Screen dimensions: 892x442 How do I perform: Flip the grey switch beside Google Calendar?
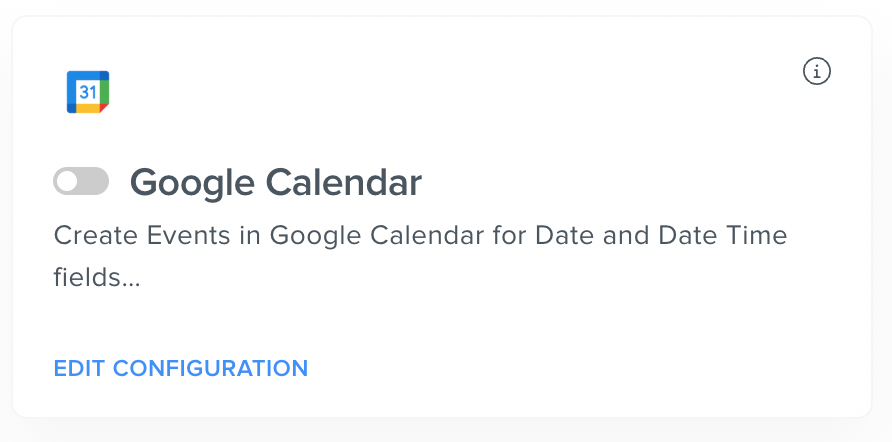[x=81, y=181]
